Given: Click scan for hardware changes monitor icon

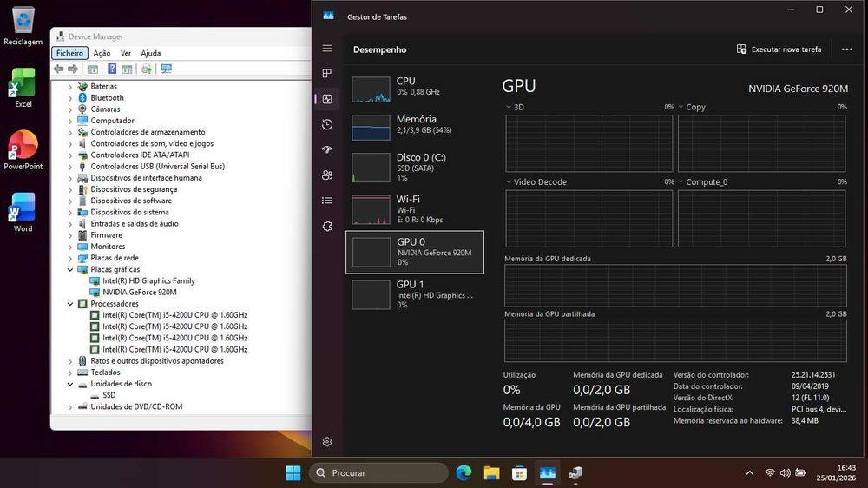Looking at the screenshot, I should tap(166, 69).
